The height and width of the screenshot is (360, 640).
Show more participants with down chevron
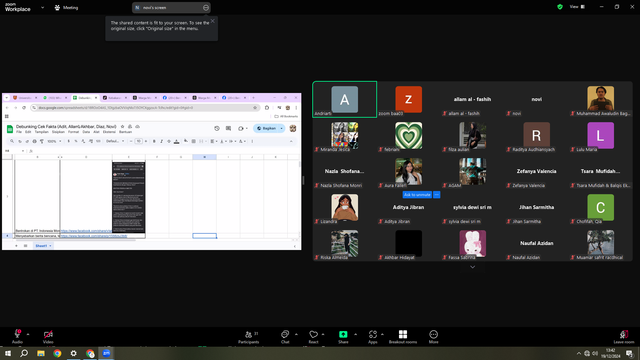coord(472,267)
